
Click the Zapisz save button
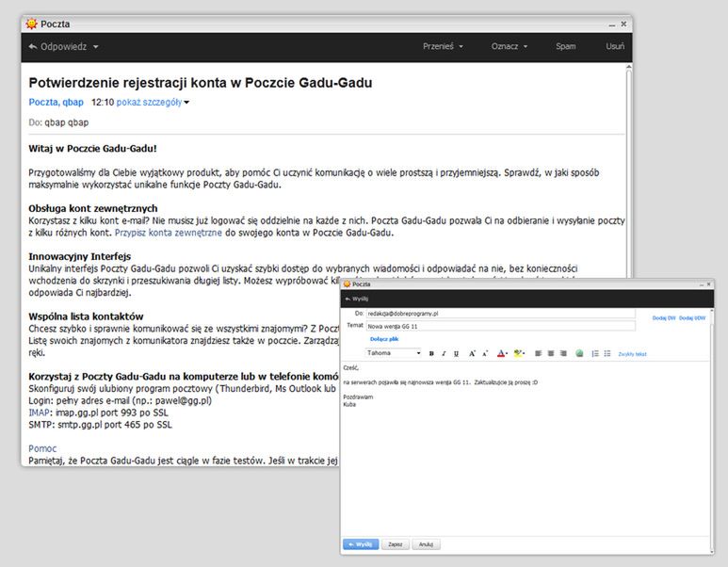coord(396,544)
